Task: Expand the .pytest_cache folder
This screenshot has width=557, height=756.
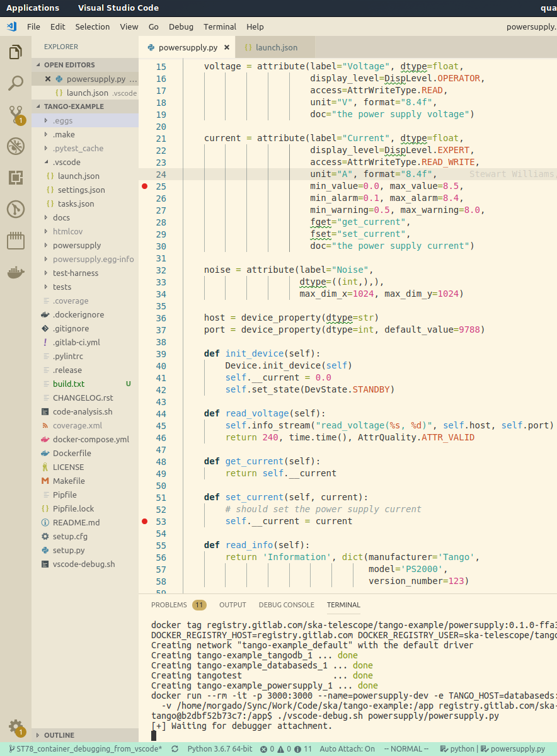Action: tap(85, 148)
